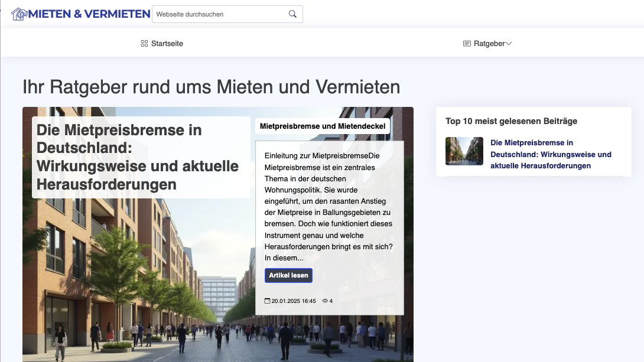Click the eye icon showing the view count
644x362 pixels.
tap(324, 300)
